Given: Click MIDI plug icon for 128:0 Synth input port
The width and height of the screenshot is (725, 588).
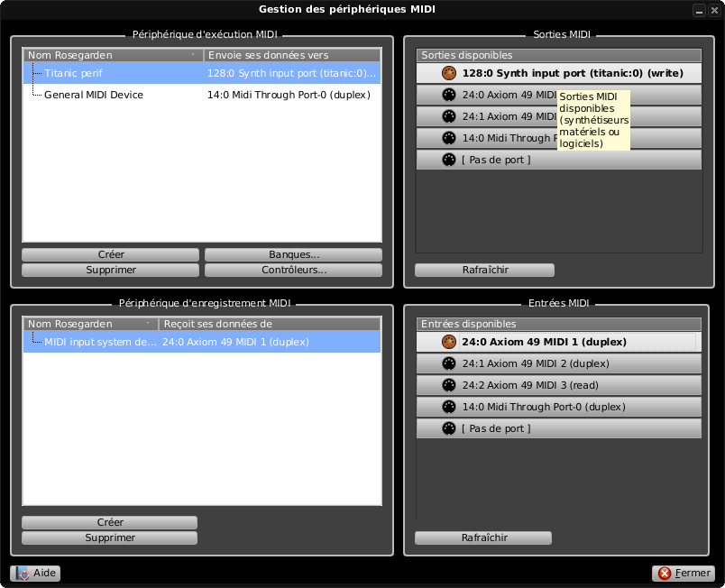Looking at the screenshot, I should (448, 73).
